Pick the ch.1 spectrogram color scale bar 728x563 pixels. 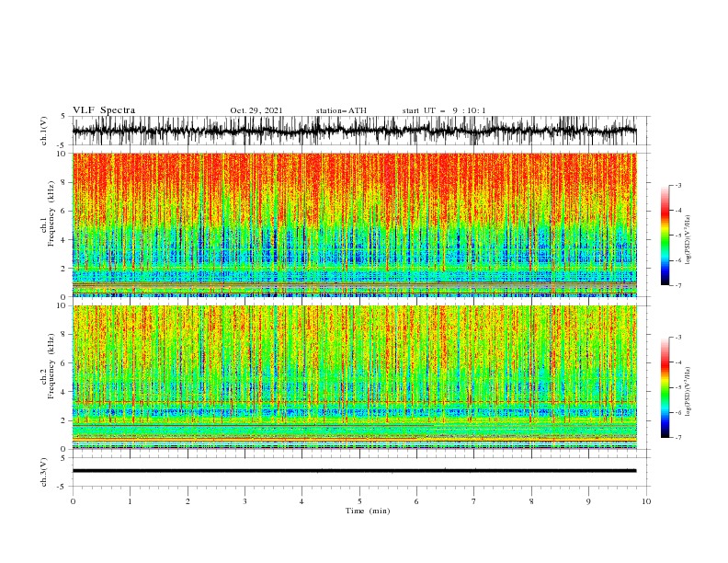[x=665, y=236]
